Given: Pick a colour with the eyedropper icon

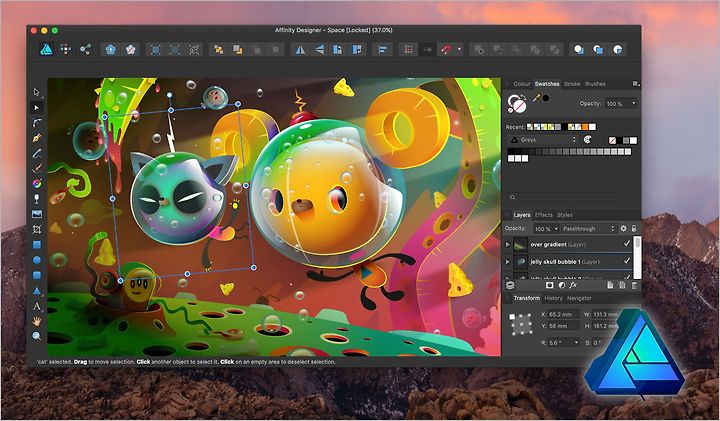Looking at the screenshot, I should coord(536,98).
